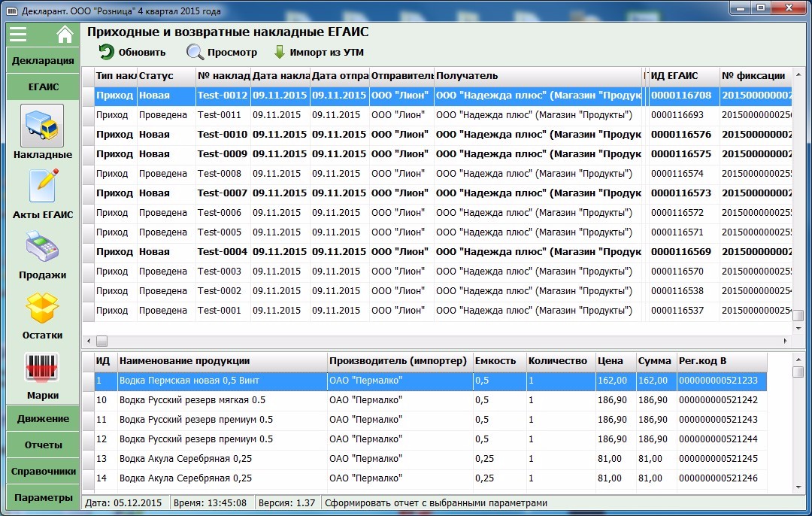Click products table vertical scrollbar down arrow
This screenshot has height=516, width=812.
798,487
